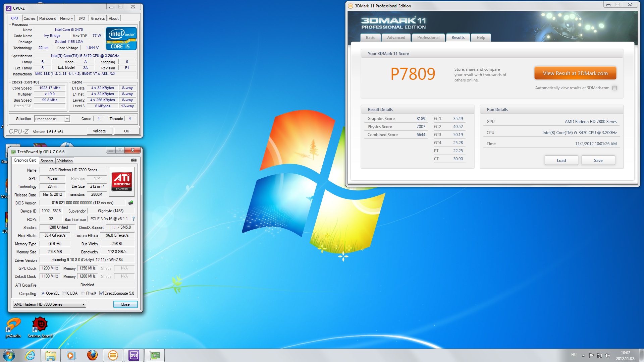The width and height of the screenshot is (644, 362).
Task: Click the Physics Score value 7007
Action: point(421,127)
